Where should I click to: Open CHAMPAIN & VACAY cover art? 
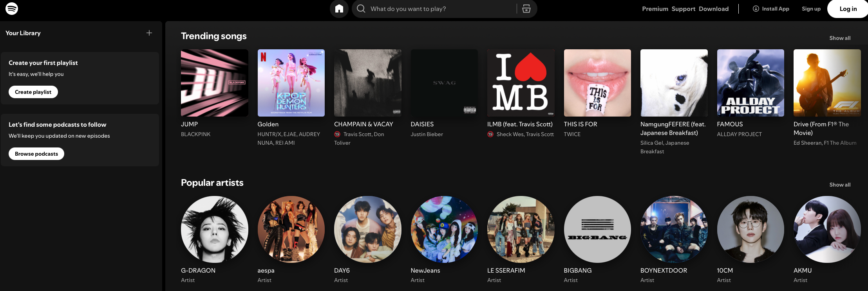point(368,83)
